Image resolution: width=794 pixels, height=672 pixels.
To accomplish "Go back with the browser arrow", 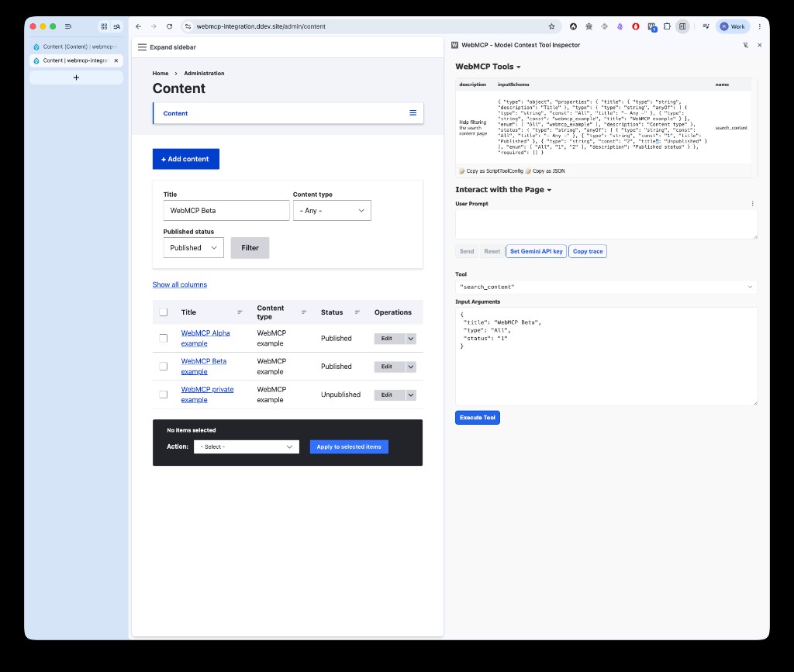I will (x=138, y=26).
